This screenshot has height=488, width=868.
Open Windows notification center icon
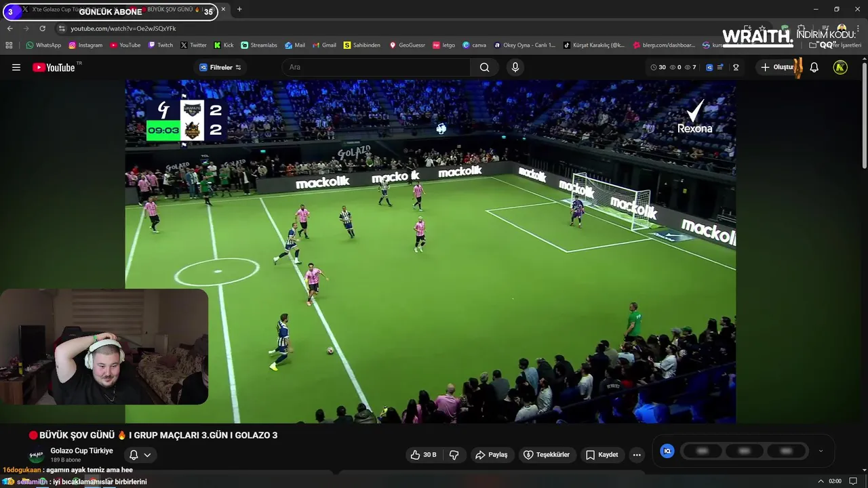853,481
